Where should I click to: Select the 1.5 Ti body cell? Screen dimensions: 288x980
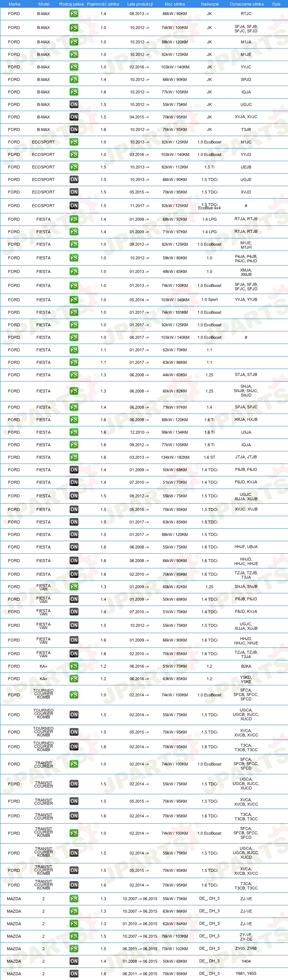210,167
